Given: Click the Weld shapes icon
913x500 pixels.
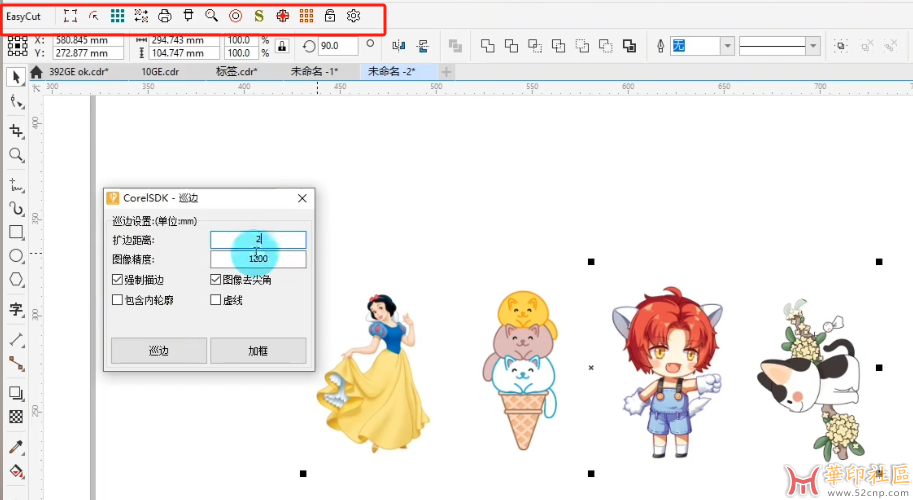Looking at the screenshot, I should [x=487, y=46].
